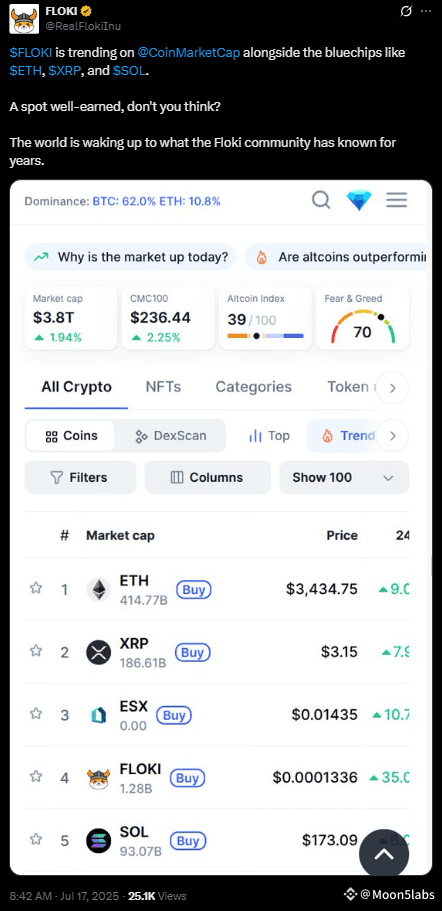Image resolution: width=442 pixels, height=911 pixels.
Task: Expand the Show 100 dropdown
Action: (x=344, y=478)
